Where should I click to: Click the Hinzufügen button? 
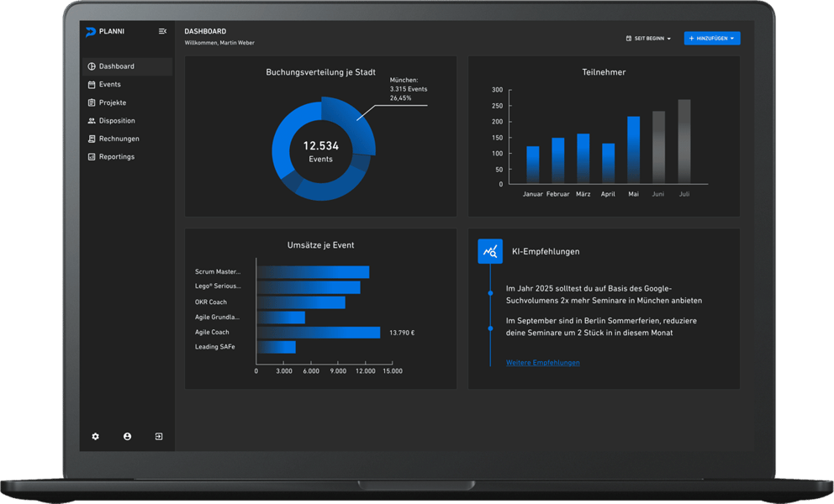click(711, 39)
